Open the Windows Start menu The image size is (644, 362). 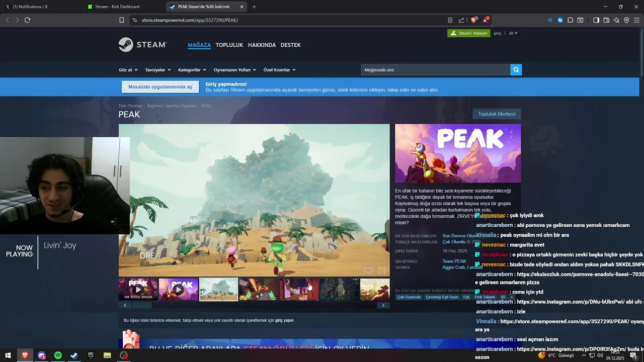click(8, 355)
